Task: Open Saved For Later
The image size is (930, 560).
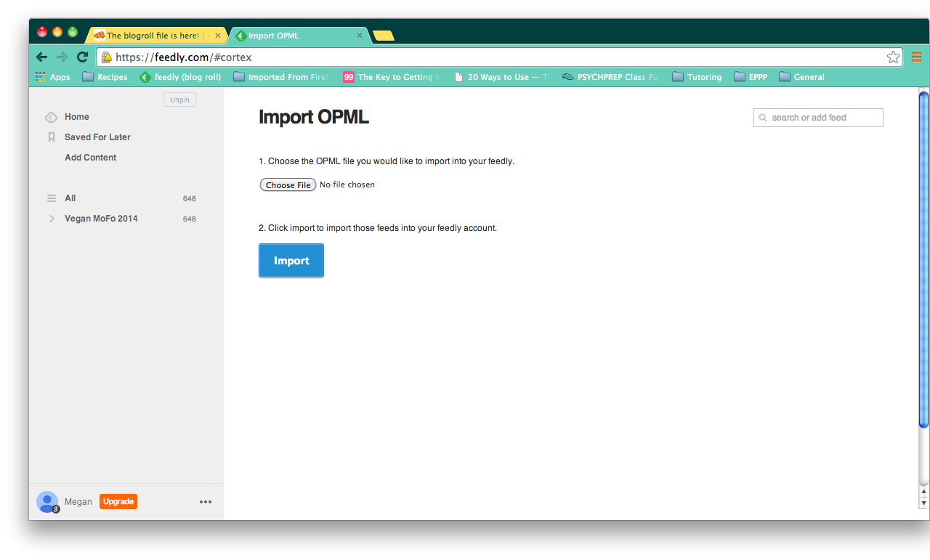Action: point(97,137)
